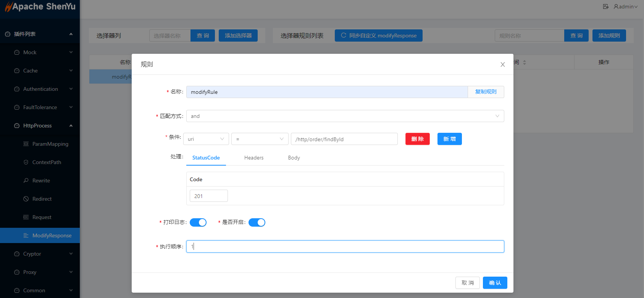Open the '=' operator dropdown
This screenshot has width=644, height=298.
click(x=260, y=139)
